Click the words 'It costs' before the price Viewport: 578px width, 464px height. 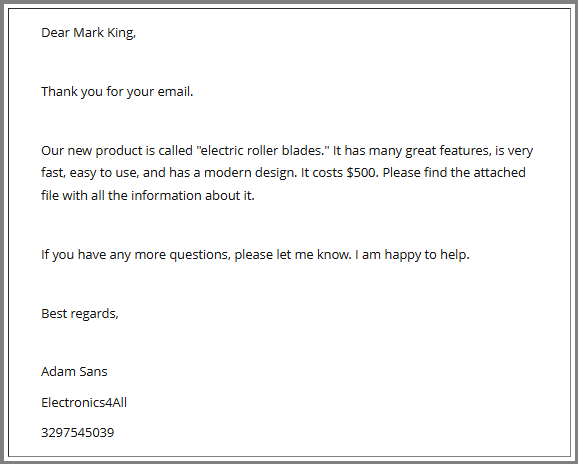(322, 172)
